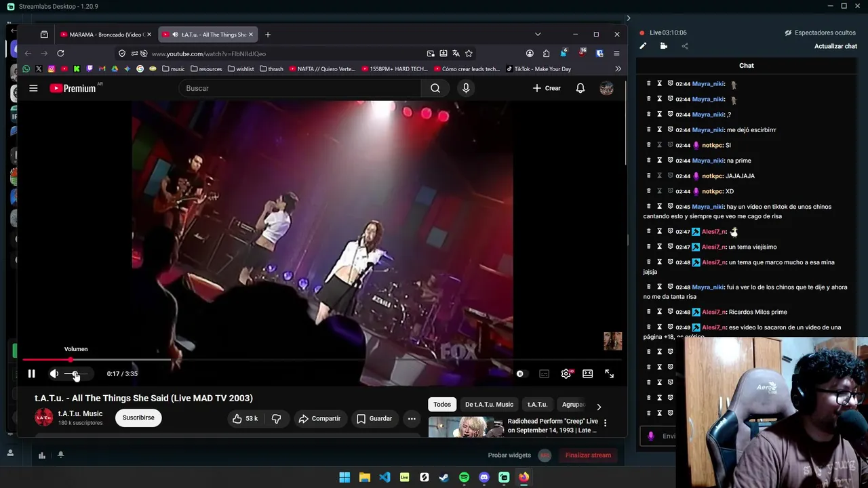The width and height of the screenshot is (868, 488).
Task: Open the Crear dropdown
Action: pyautogui.click(x=547, y=88)
